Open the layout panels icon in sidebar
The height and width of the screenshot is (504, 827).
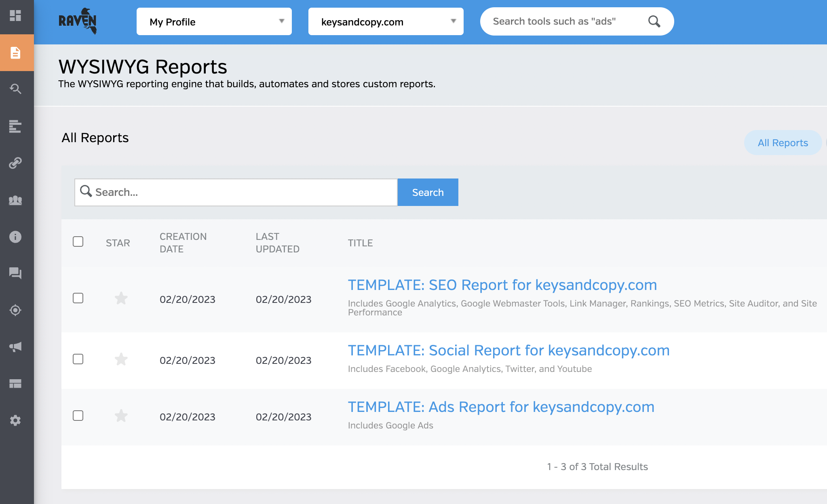(15, 384)
